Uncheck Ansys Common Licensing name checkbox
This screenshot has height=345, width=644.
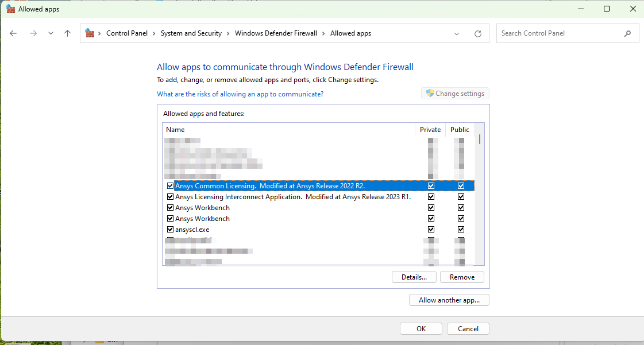tap(170, 186)
